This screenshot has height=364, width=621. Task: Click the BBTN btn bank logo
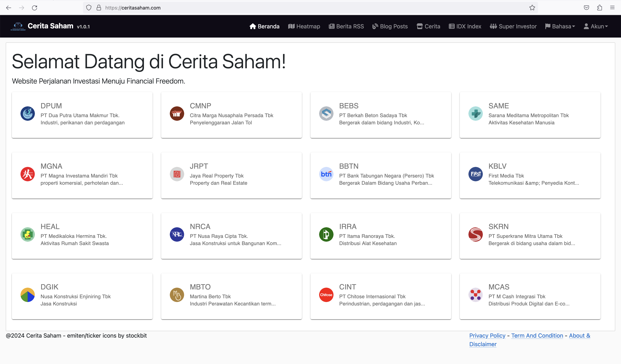point(326,174)
